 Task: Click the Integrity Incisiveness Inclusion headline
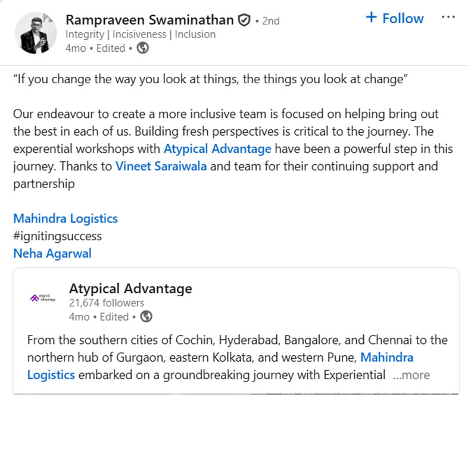click(141, 35)
